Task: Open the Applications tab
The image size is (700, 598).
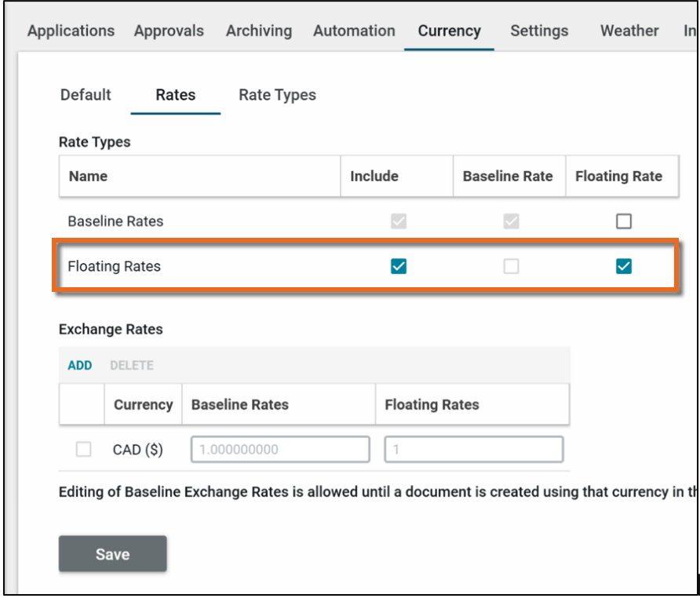Action: (71, 31)
